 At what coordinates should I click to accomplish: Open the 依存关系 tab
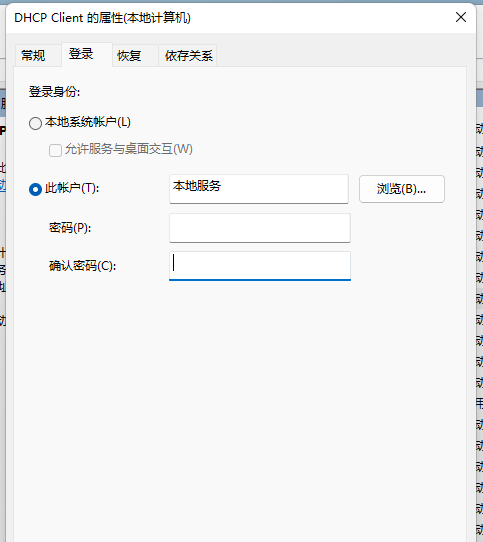coord(188,55)
